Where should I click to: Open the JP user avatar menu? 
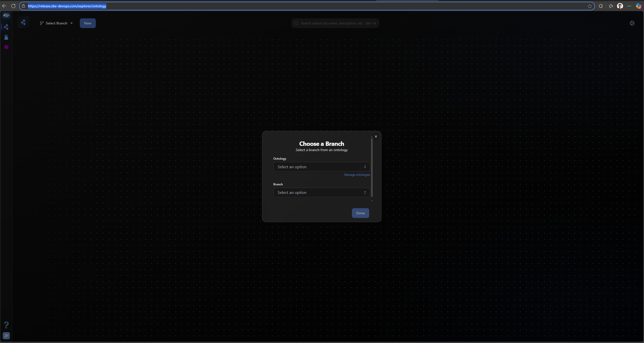pyautogui.click(x=6, y=336)
